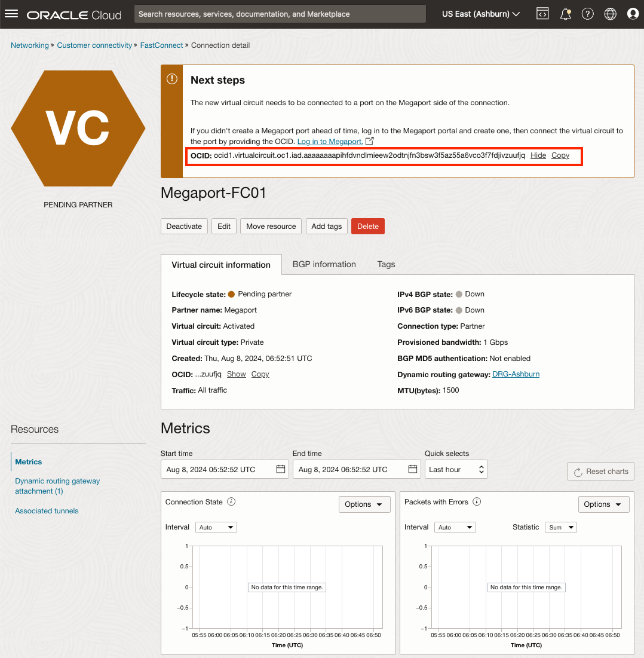Open the Quick selects Last hour dropdown

coord(456,470)
